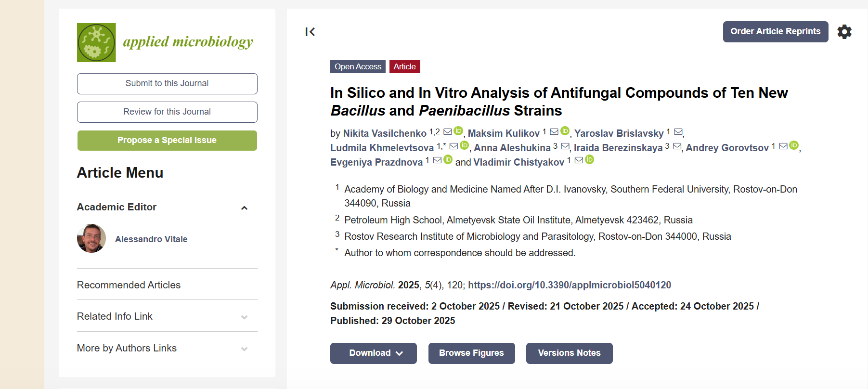Screen dimensions: 868x389
Task: Open Recommended Articles menu item
Action: click(129, 285)
